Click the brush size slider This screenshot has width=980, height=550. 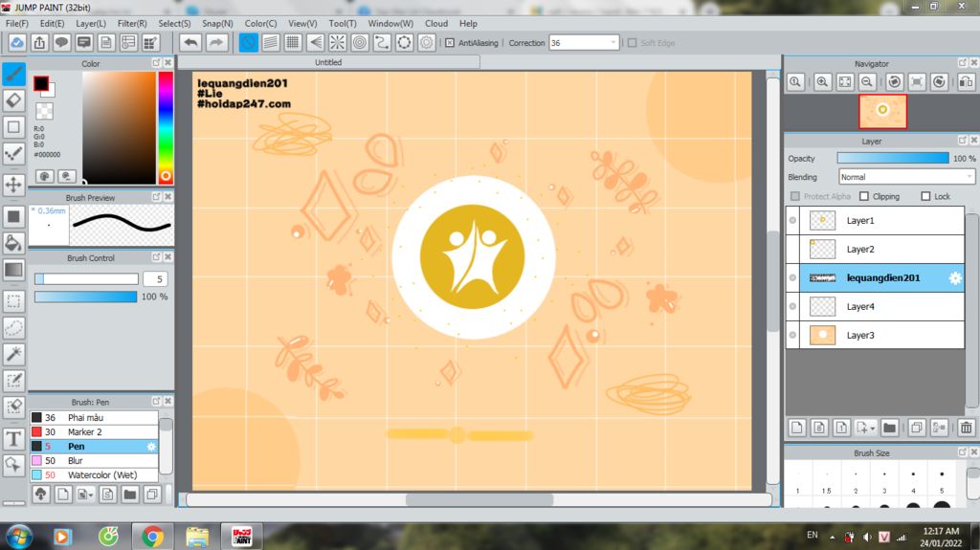coord(86,278)
